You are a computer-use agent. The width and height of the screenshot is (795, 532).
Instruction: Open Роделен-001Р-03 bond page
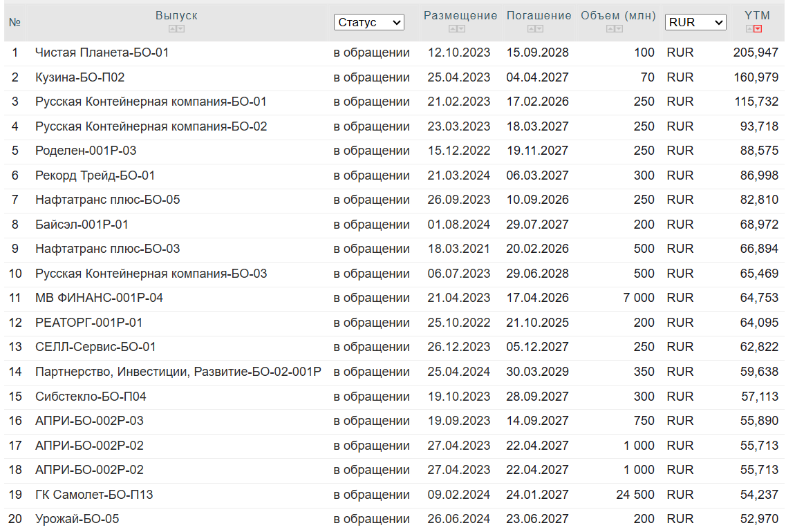point(86,151)
